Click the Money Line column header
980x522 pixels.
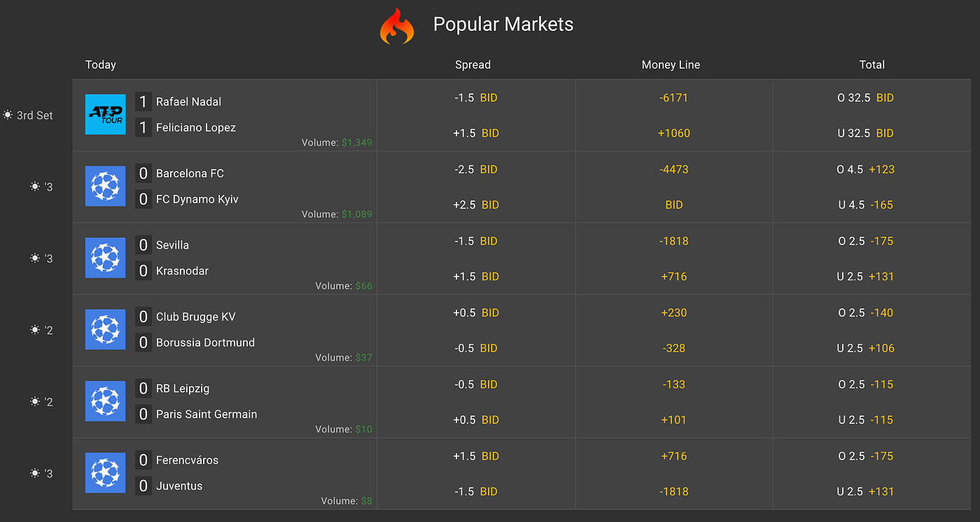coord(671,64)
